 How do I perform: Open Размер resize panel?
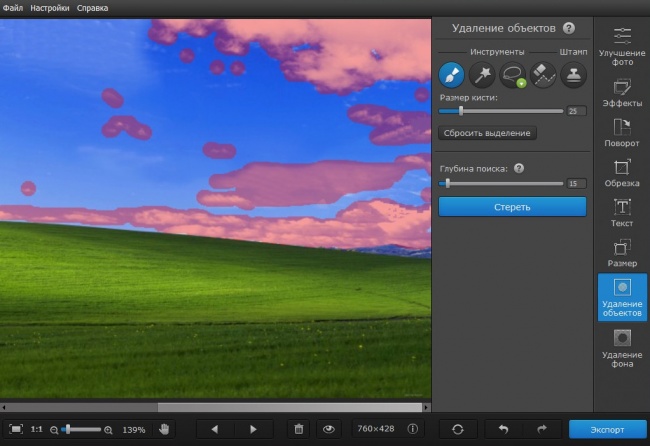tap(622, 253)
